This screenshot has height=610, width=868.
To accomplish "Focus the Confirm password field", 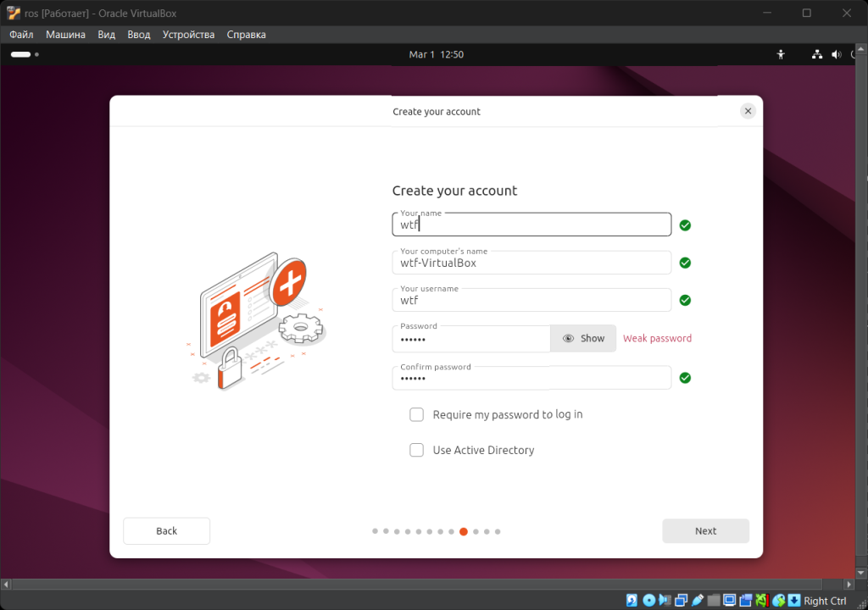I will [531, 378].
